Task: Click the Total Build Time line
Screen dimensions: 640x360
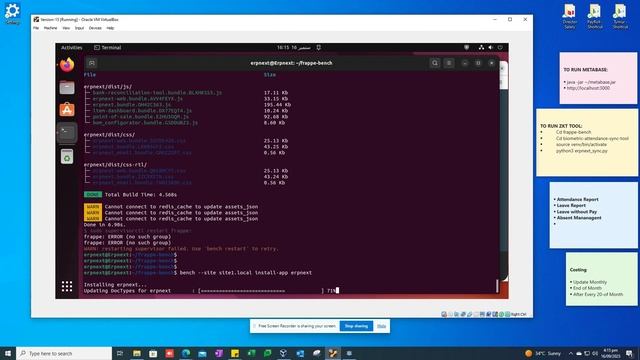Action: coord(141,195)
